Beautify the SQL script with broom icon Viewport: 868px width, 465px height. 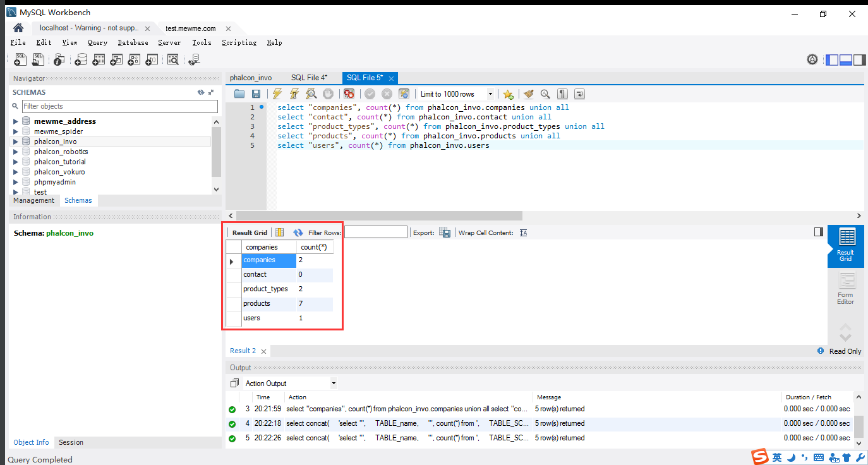click(x=528, y=94)
